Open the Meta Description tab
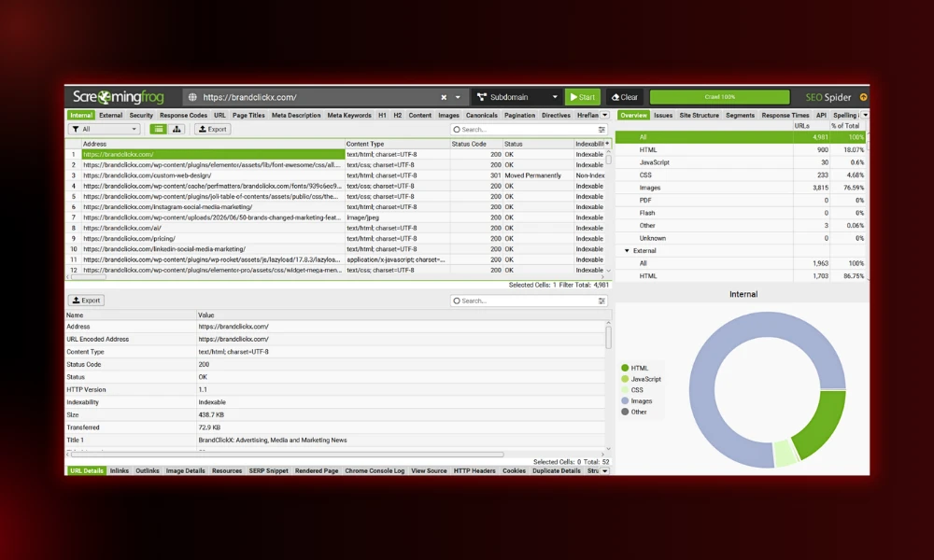Screen dimensions: 934x560 [296, 116]
